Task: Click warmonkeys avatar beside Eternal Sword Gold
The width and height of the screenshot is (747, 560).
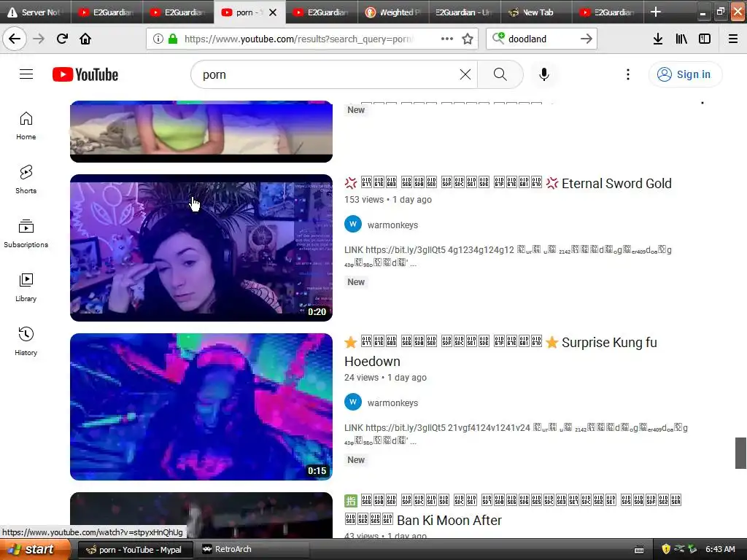Action: click(353, 224)
